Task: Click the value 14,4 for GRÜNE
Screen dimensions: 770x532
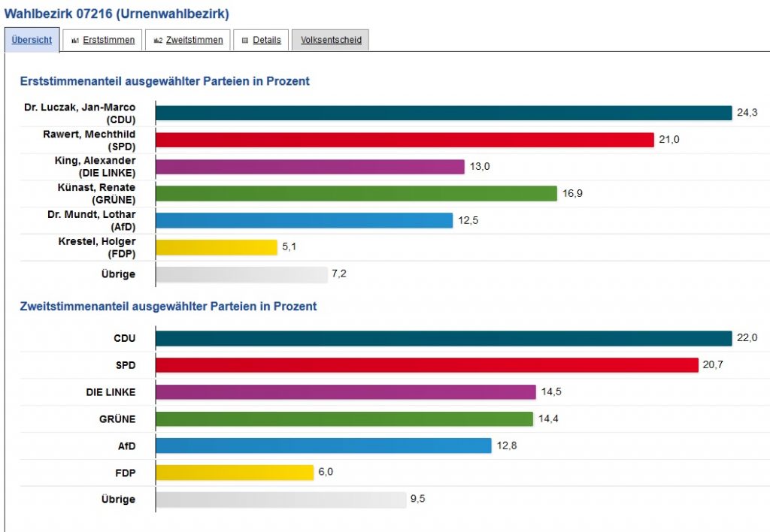Action: (548, 419)
